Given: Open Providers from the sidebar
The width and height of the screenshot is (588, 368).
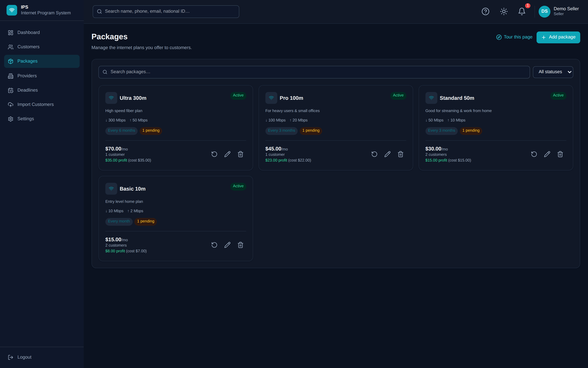Looking at the screenshot, I should (x=42, y=76).
